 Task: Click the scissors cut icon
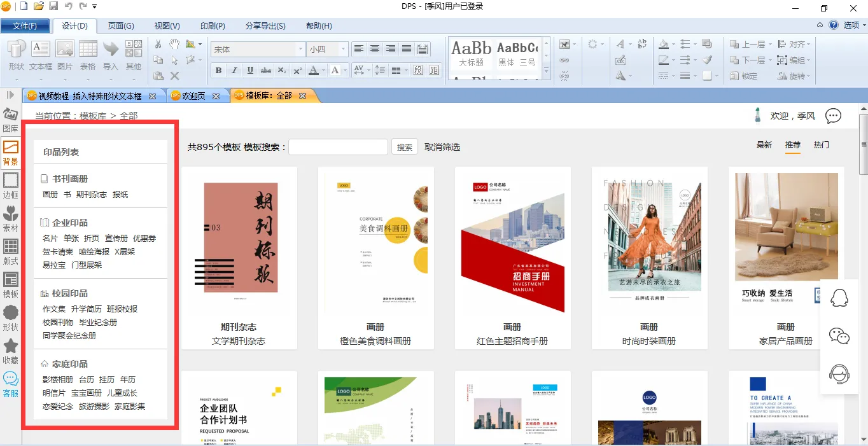pos(158,44)
